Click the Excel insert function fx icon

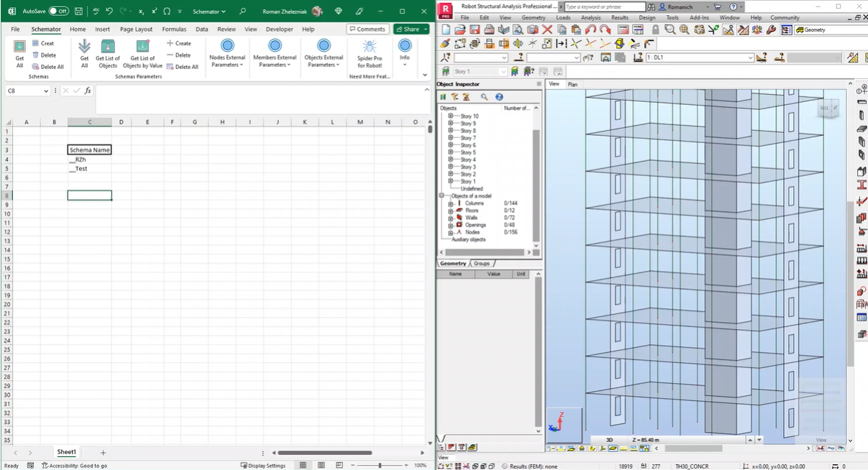88,91
